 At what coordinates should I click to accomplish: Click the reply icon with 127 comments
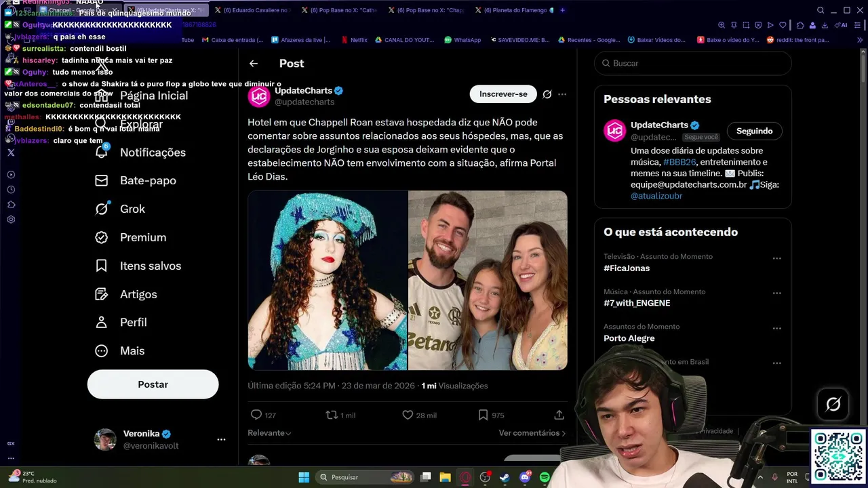pos(256,415)
